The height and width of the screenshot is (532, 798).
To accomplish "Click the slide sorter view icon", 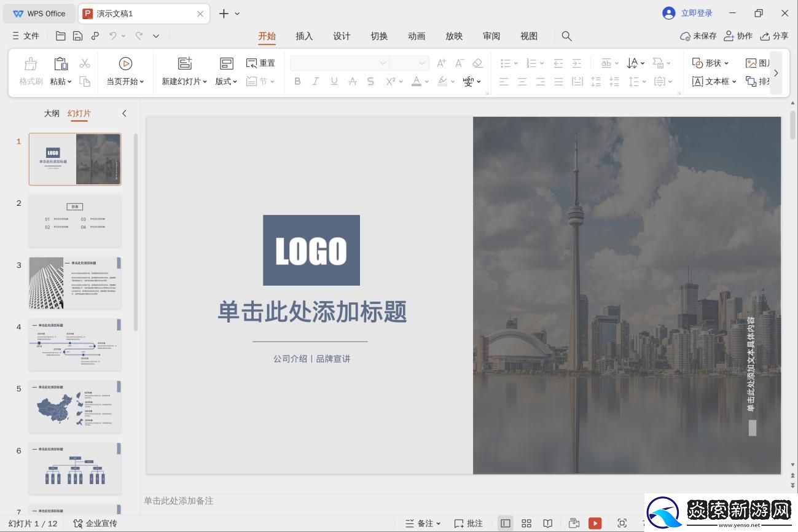I will (526, 523).
